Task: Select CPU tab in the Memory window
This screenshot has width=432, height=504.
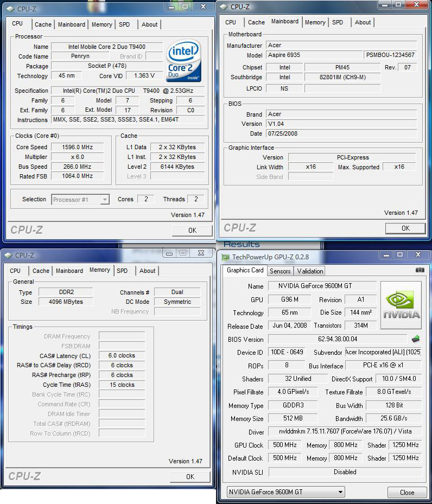Action: pyautogui.click(x=15, y=271)
